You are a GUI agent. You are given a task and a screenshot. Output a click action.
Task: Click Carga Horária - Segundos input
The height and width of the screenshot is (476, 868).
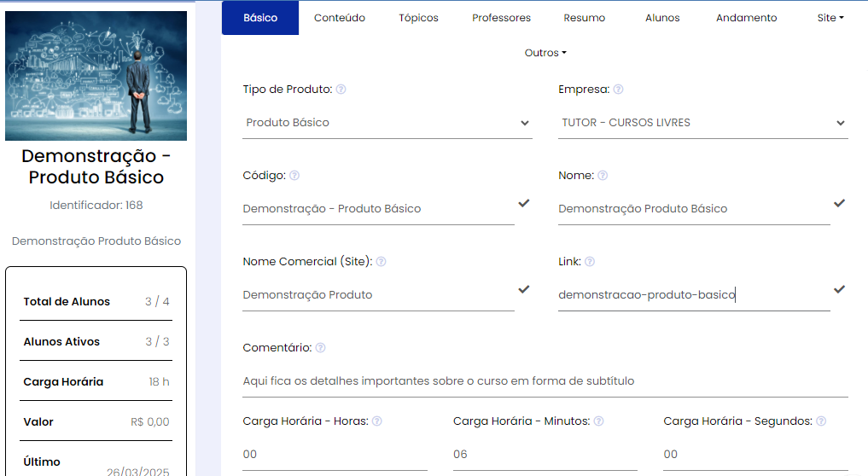(x=755, y=455)
